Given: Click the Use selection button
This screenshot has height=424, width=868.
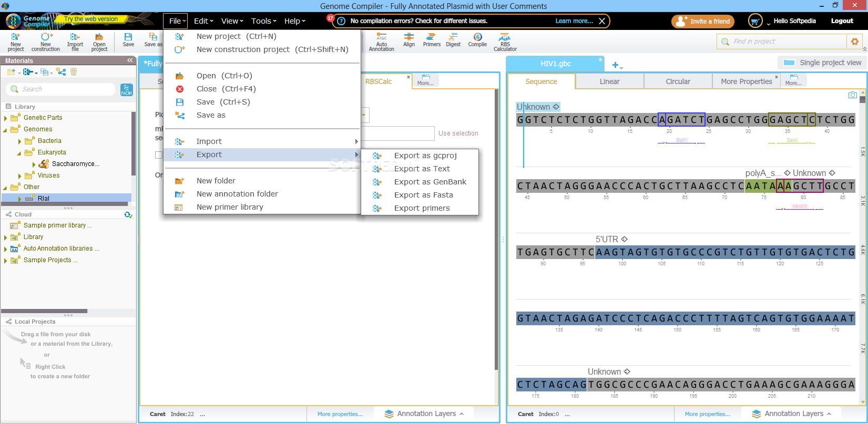Looking at the screenshot, I should tap(458, 133).
